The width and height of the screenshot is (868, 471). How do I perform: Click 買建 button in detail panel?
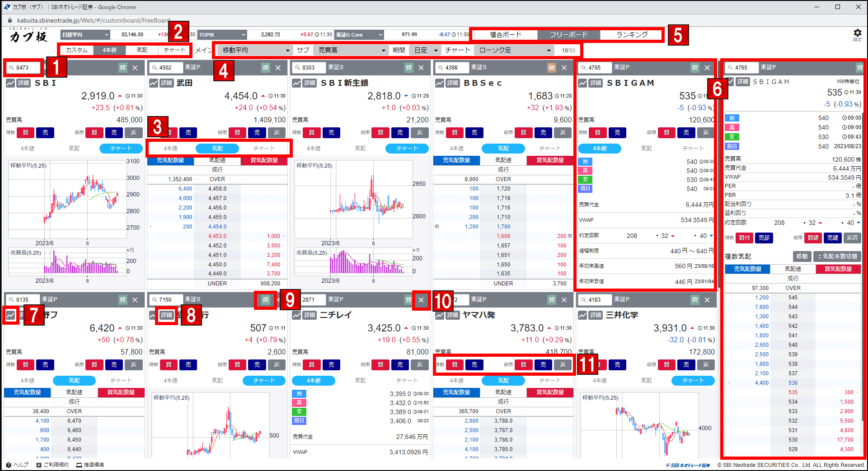[x=813, y=238]
